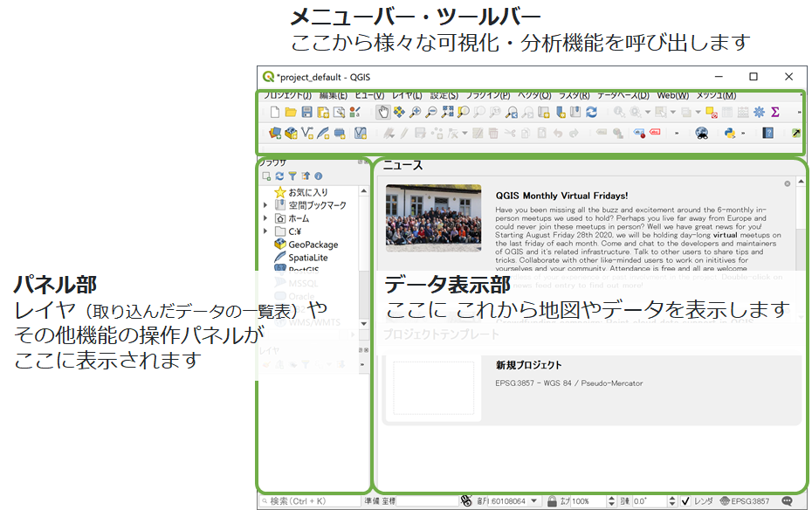Dismiss the news item with its close icon
The height and width of the screenshot is (510, 812).
click(788, 183)
